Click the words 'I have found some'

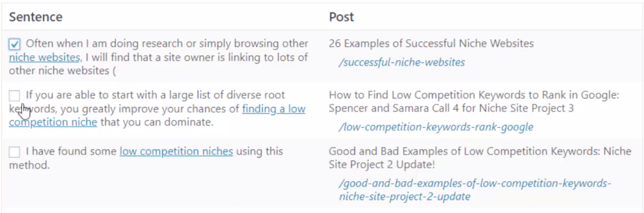tap(71, 151)
